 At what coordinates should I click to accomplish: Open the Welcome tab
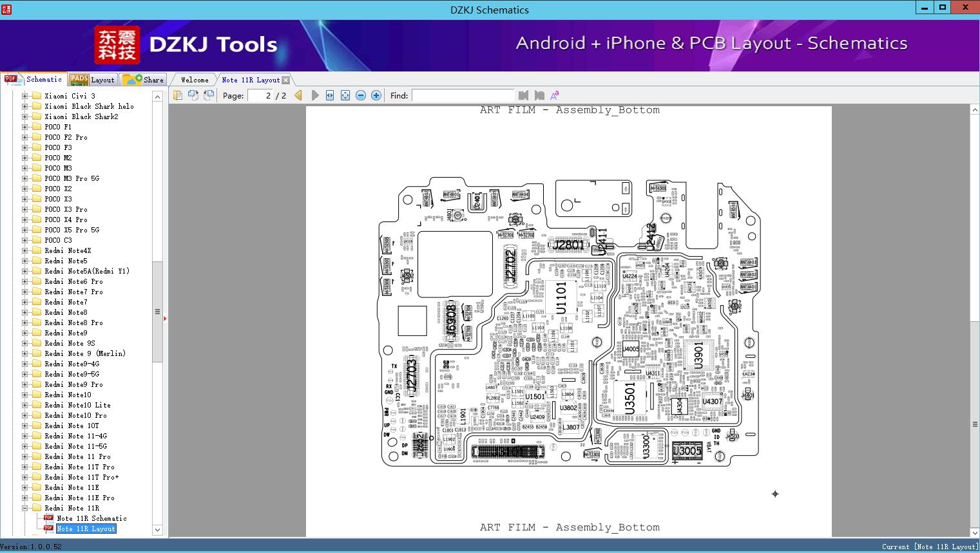point(195,80)
